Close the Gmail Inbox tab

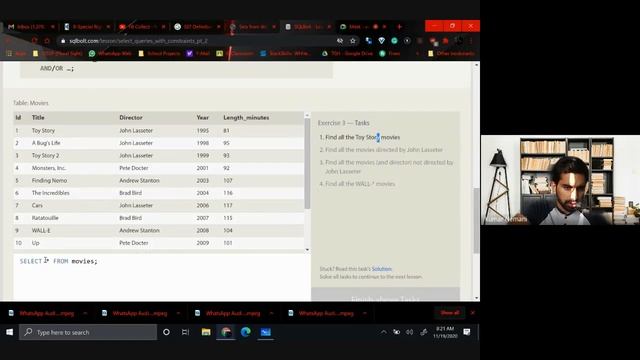coord(53,27)
